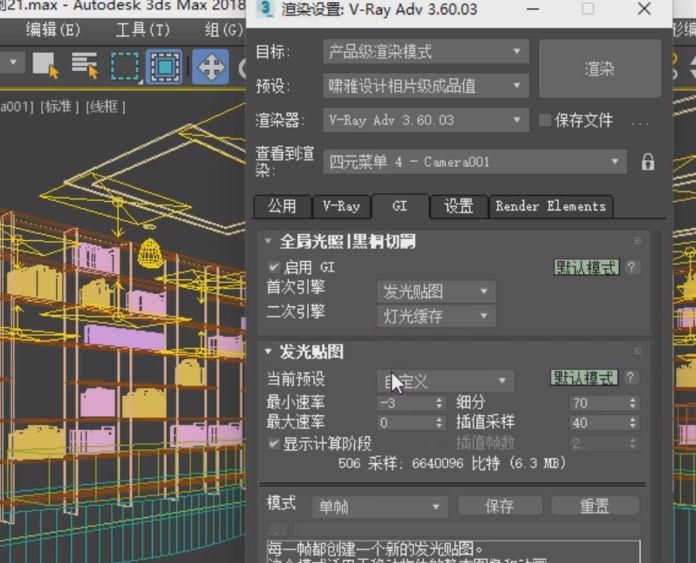The height and width of the screenshot is (563, 696).
Task: Close the render settings dialog
Action: [644, 9]
